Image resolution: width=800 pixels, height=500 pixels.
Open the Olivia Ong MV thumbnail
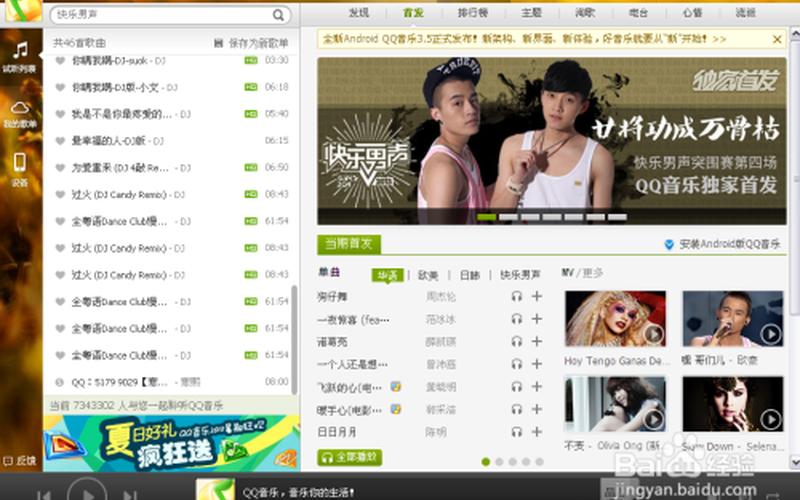coord(615,404)
